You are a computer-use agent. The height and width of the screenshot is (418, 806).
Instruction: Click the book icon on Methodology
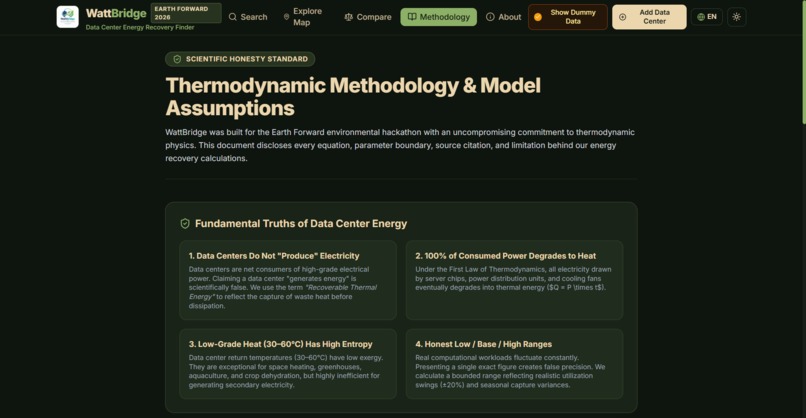[412, 17]
